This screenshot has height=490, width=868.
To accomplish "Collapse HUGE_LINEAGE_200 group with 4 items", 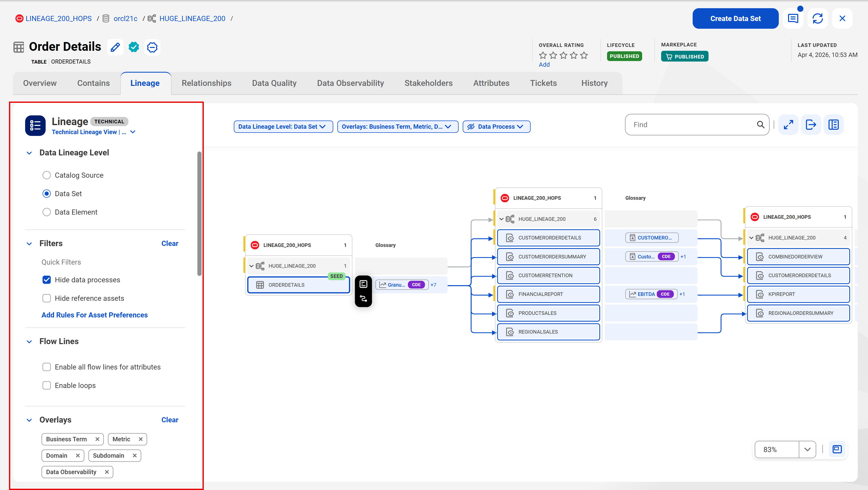I will (x=751, y=238).
